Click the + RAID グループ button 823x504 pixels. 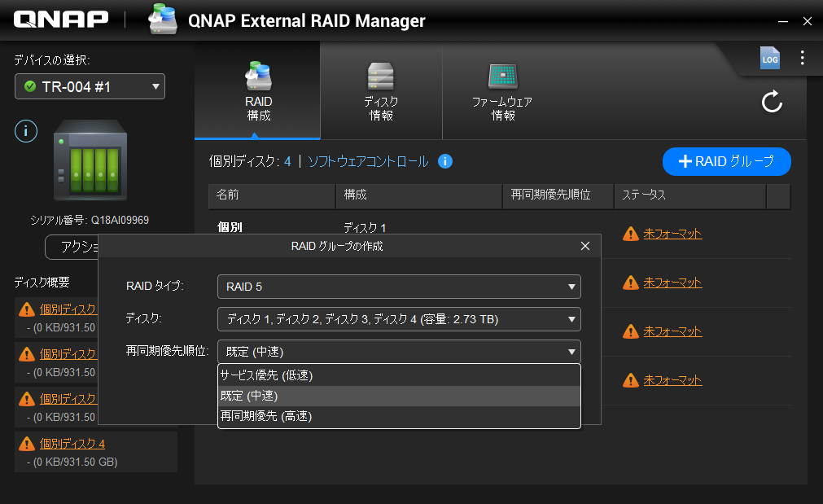[x=726, y=161]
